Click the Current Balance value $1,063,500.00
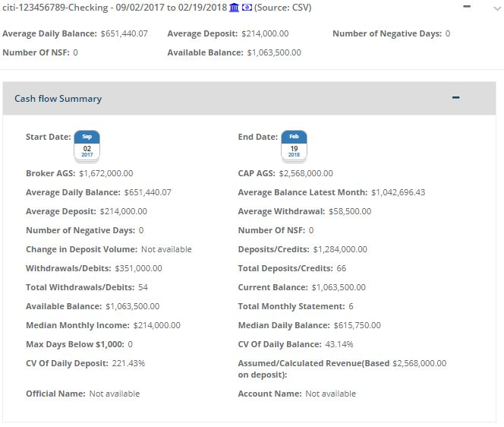The width and height of the screenshot is (504, 427). [339, 287]
